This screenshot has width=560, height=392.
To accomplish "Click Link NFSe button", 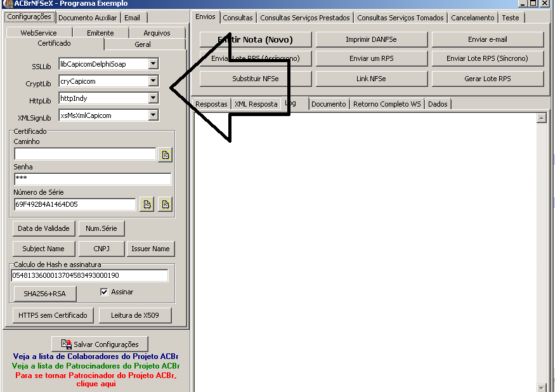I will click(x=372, y=79).
